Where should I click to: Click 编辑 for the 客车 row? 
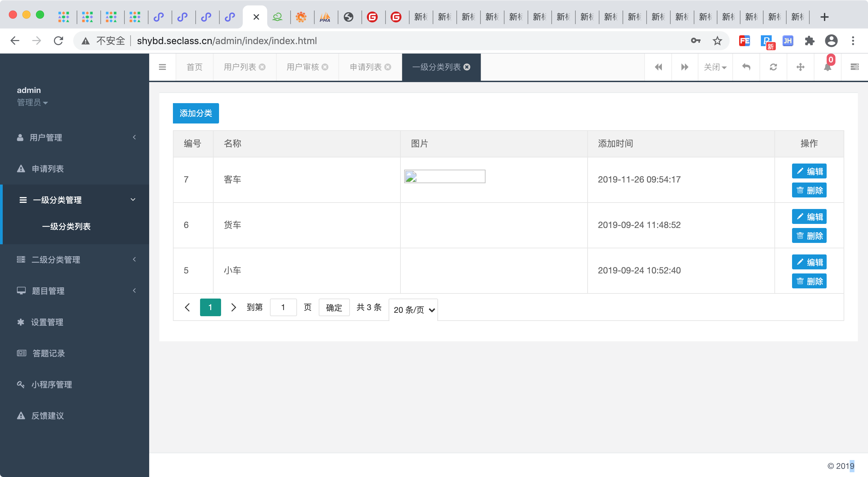coord(809,171)
